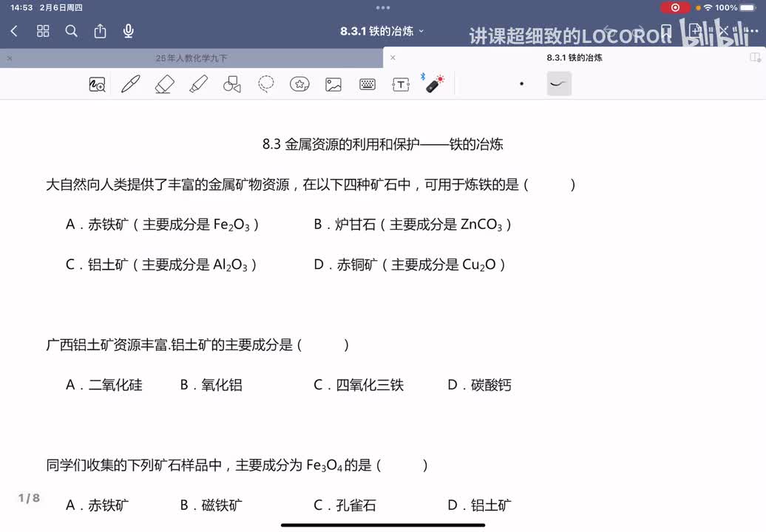Screen dimensions: 766x532
Task: Select option B. 炉甘石 ZnCO₃
Action: (x=413, y=225)
